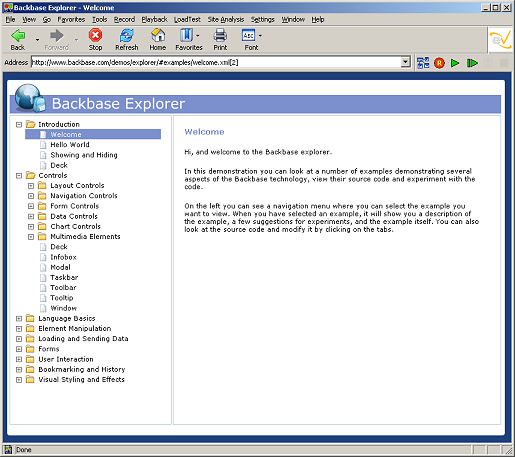515x457 pixels.
Task: Open the Back history dropdown arrow
Action: point(37,40)
